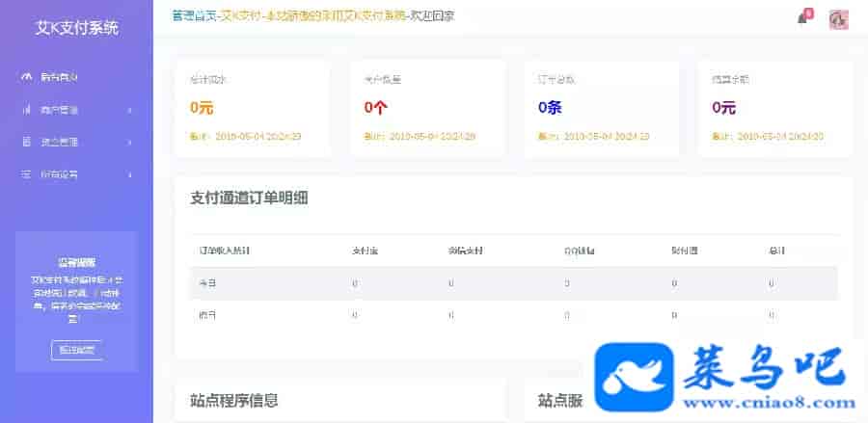Image resolution: width=868 pixels, height=423 pixels.
Task: Click the 微信支付 column header
Action: [x=466, y=251]
